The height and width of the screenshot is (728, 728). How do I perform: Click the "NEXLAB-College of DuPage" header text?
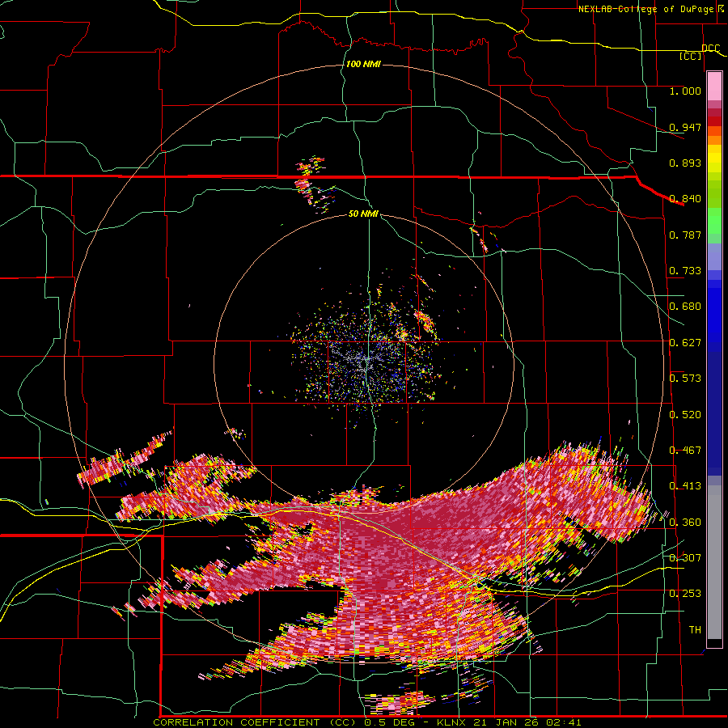pos(645,9)
